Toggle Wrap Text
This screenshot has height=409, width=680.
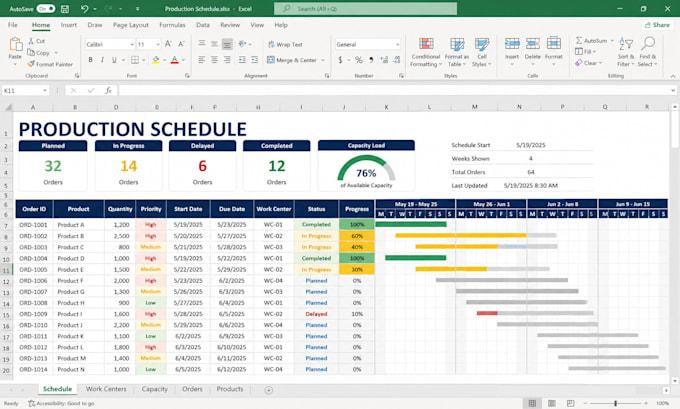pyautogui.click(x=285, y=44)
